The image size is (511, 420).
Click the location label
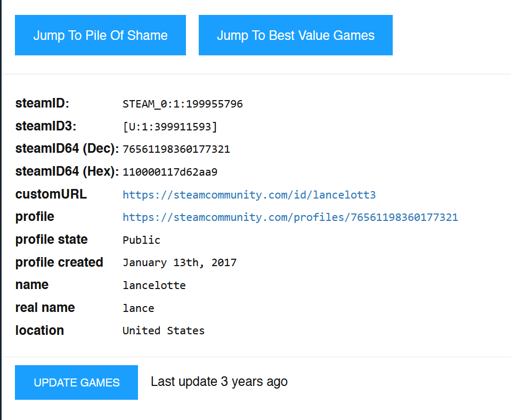pyautogui.click(x=39, y=330)
